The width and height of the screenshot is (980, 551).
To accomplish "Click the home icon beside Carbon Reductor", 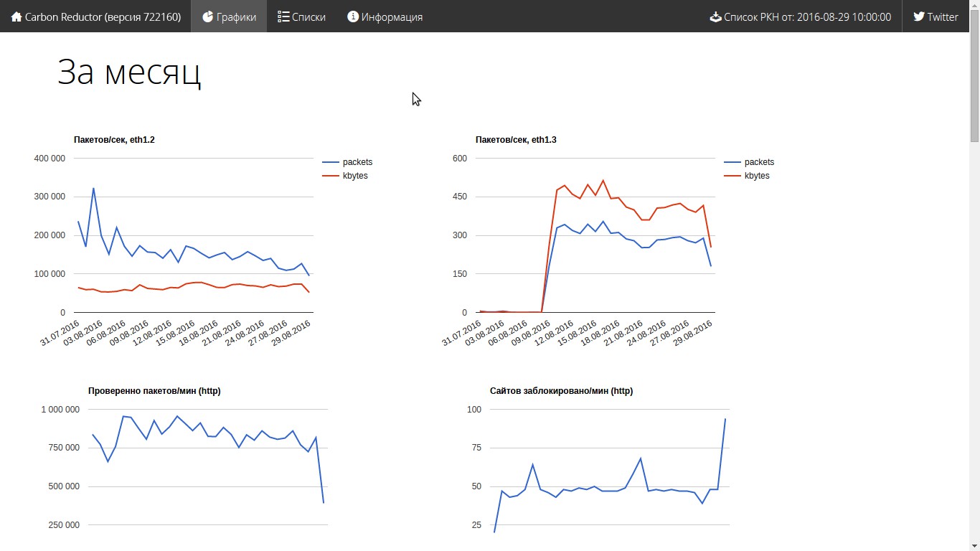I will click(16, 17).
